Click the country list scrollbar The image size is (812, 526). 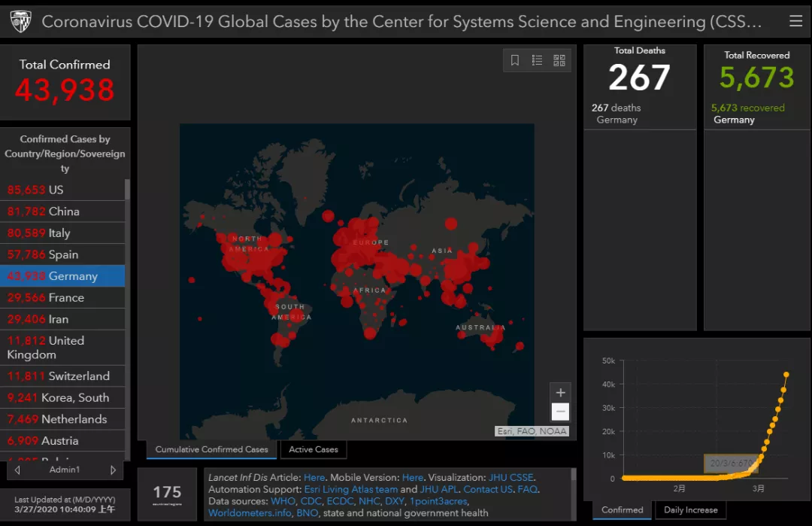[x=127, y=189]
